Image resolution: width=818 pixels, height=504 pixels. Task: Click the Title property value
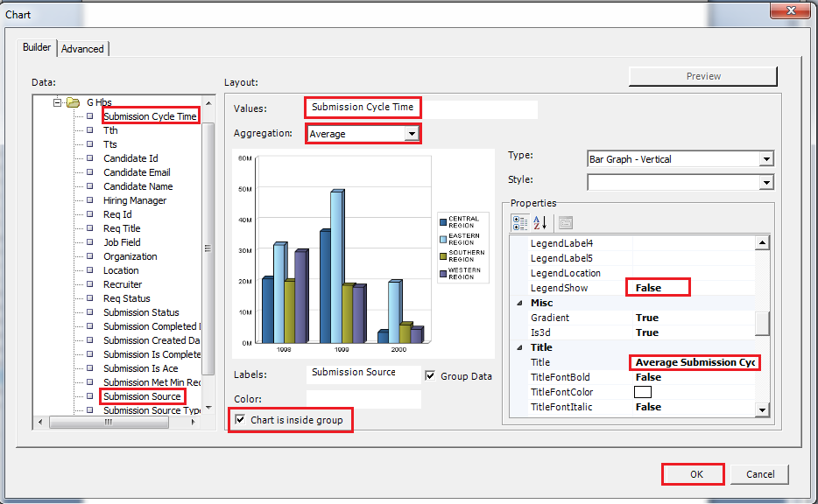[694, 362]
